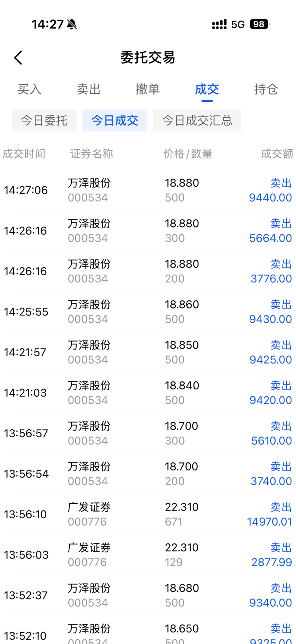Open the 广发证券 trade with amount 14970.01
The height and width of the screenshot is (644, 296).
click(148, 514)
